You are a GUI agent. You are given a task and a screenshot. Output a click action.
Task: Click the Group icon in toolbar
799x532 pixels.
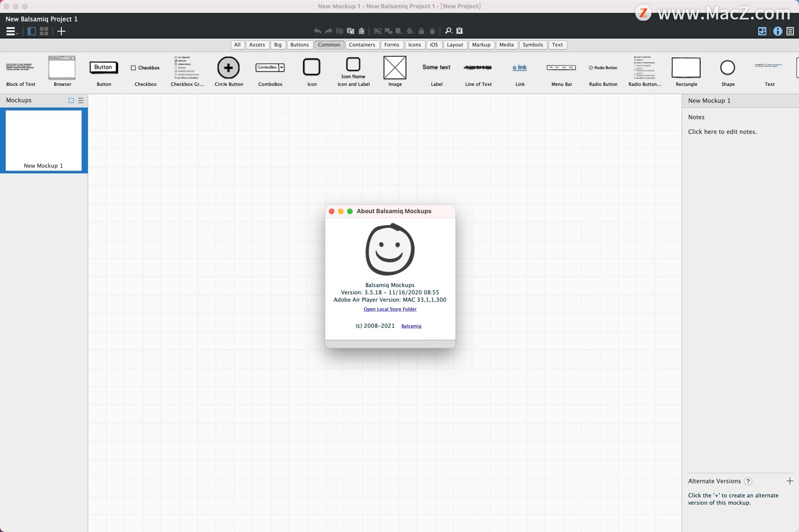(377, 31)
